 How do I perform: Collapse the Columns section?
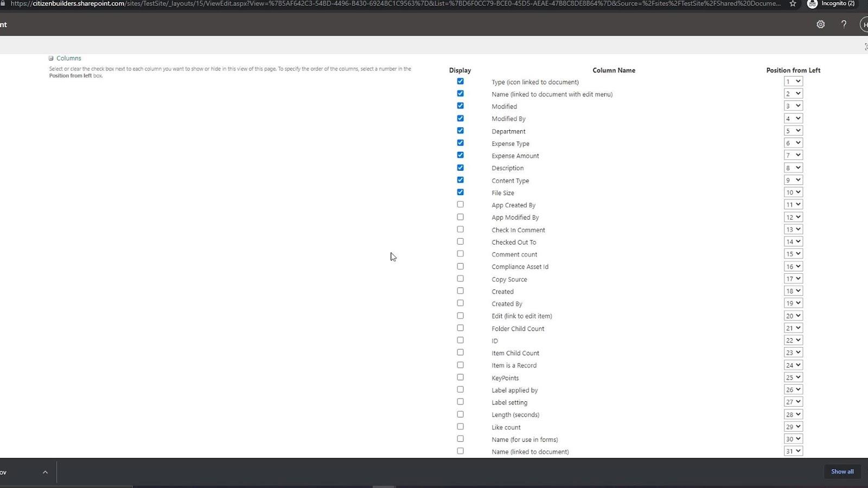tap(51, 58)
